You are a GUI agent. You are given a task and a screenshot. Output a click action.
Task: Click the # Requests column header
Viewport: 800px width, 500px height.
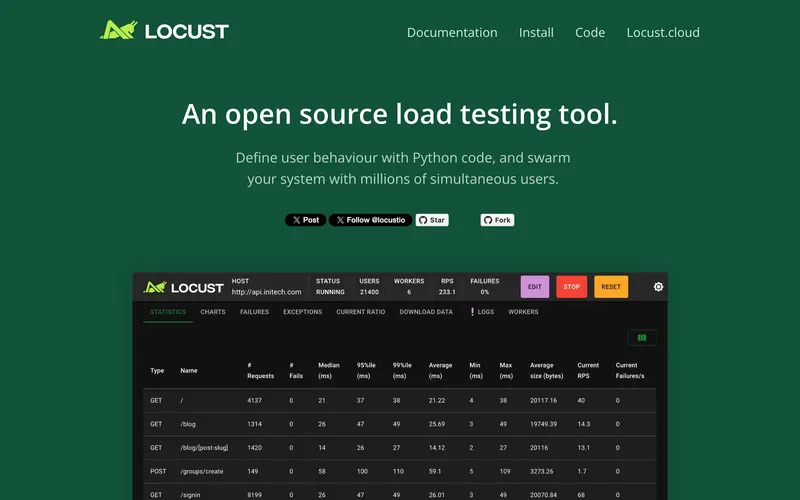261,370
